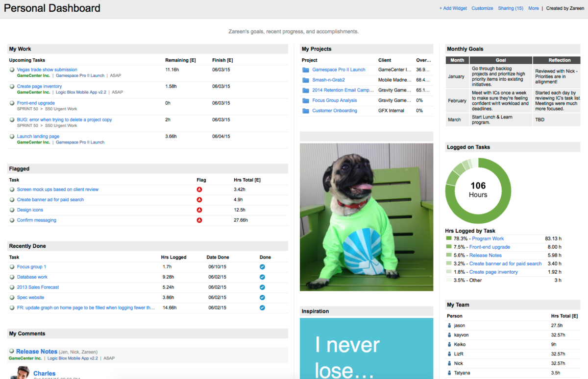Click the status circle beside Vegas trade show submission

[11, 70]
